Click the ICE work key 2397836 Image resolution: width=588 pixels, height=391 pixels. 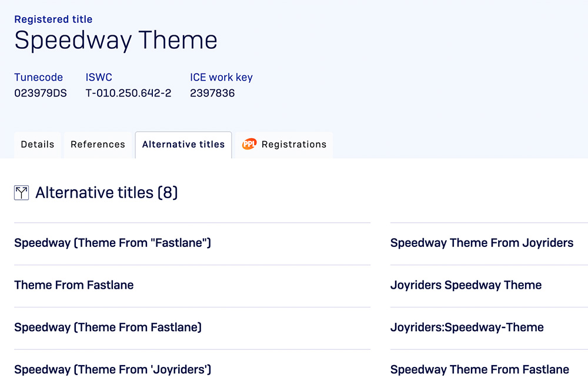tap(212, 93)
